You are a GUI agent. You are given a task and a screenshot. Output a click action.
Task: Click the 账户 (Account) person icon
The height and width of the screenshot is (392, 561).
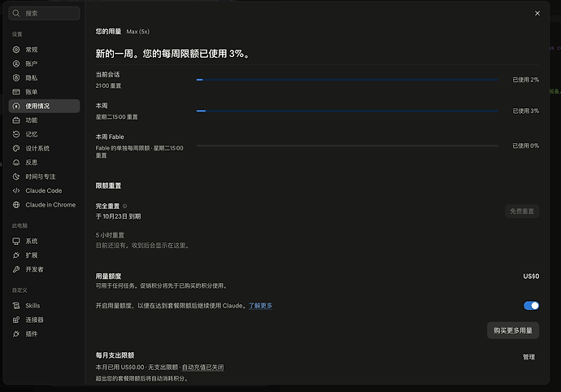pos(16,63)
